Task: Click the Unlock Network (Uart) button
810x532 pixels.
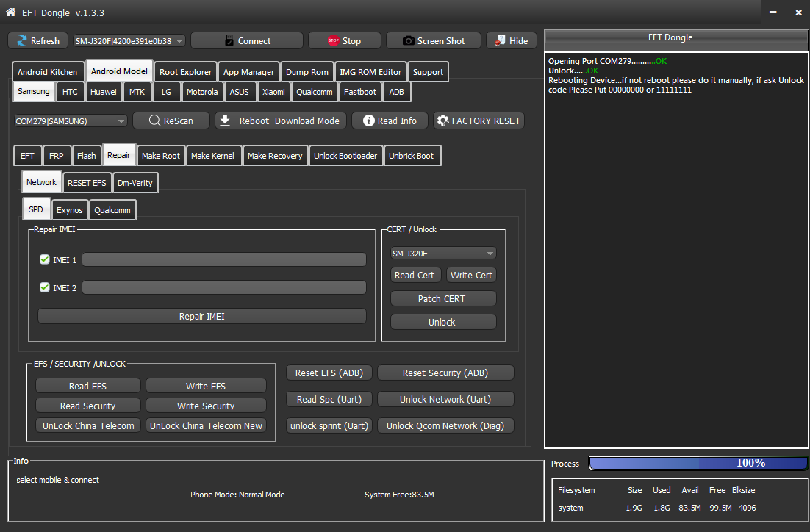Action: tap(445, 399)
